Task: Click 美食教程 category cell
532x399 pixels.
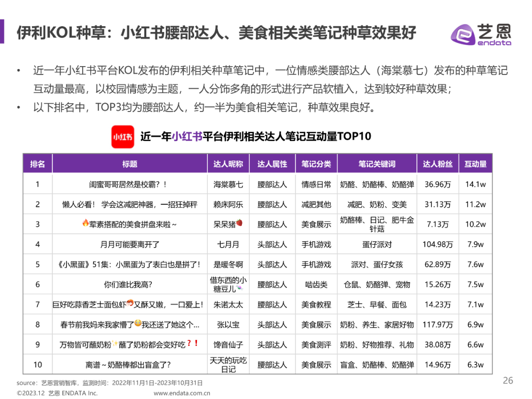Action: (x=316, y=305)
